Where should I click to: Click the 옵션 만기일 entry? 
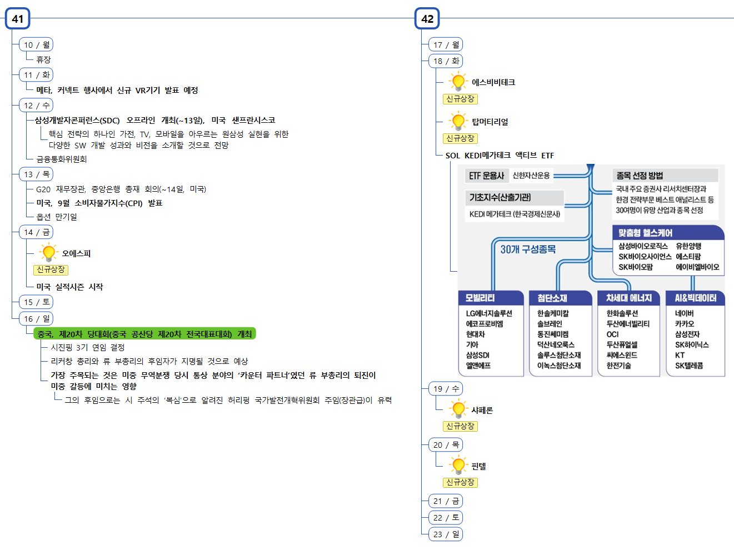56,217
